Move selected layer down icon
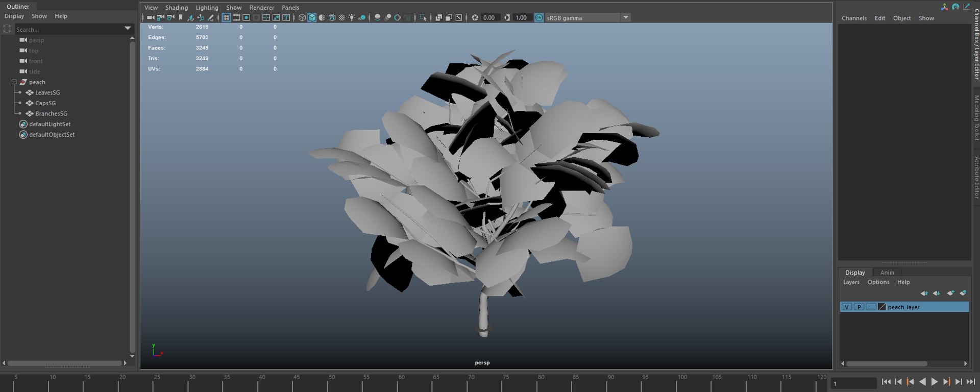980x392 pixels. point(936,293)
